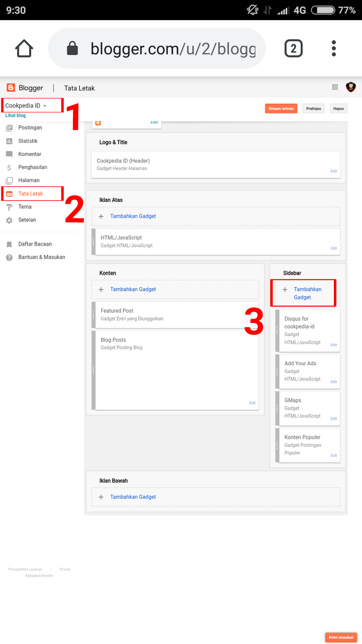Image resolution: width=362 pixels, height=644 pixels.
Task: Click the Halaman pages icon
Action: (x=9, y=180)
